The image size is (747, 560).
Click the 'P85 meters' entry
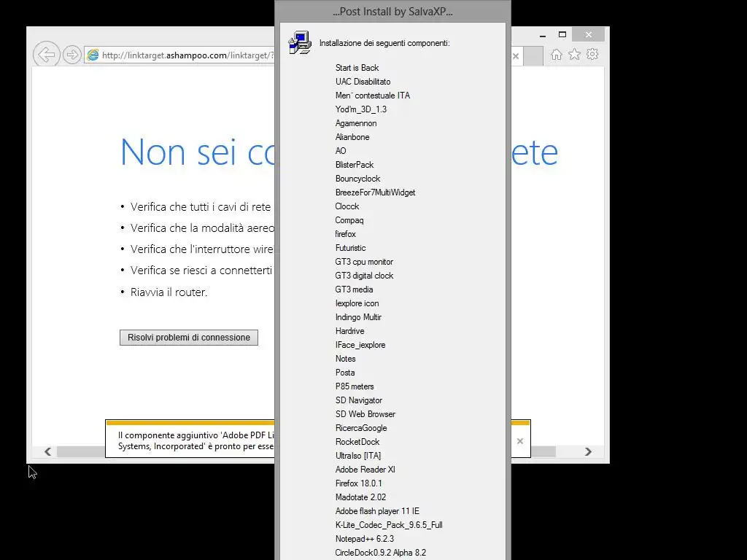355,386
